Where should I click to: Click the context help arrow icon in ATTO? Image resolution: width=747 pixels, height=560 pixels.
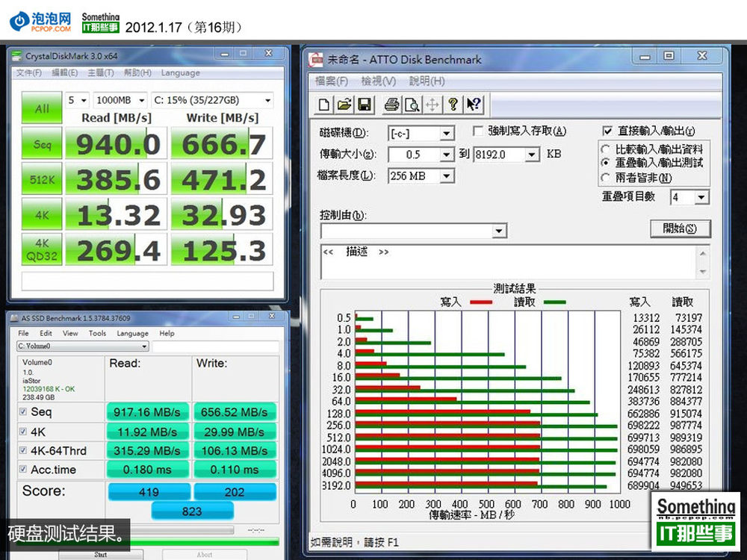[x=474, y=105]
